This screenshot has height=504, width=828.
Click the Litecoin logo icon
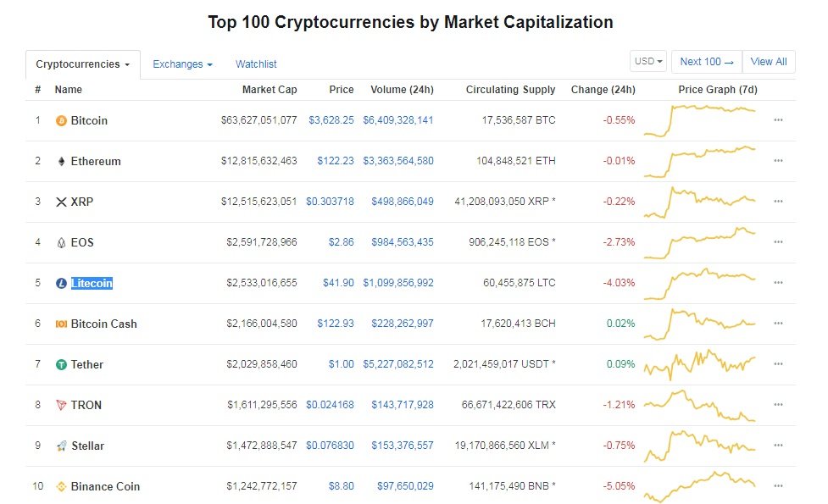(x=61, y=283)
